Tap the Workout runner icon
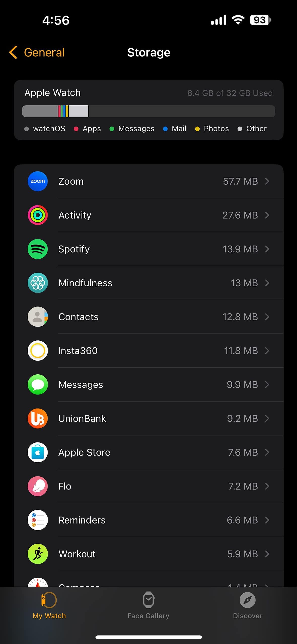 tap(38, 554)
